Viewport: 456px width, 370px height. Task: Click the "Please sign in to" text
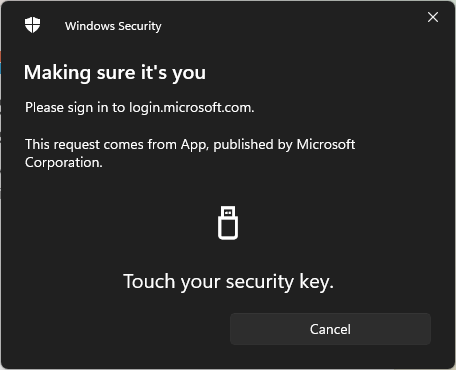(75, 108)
